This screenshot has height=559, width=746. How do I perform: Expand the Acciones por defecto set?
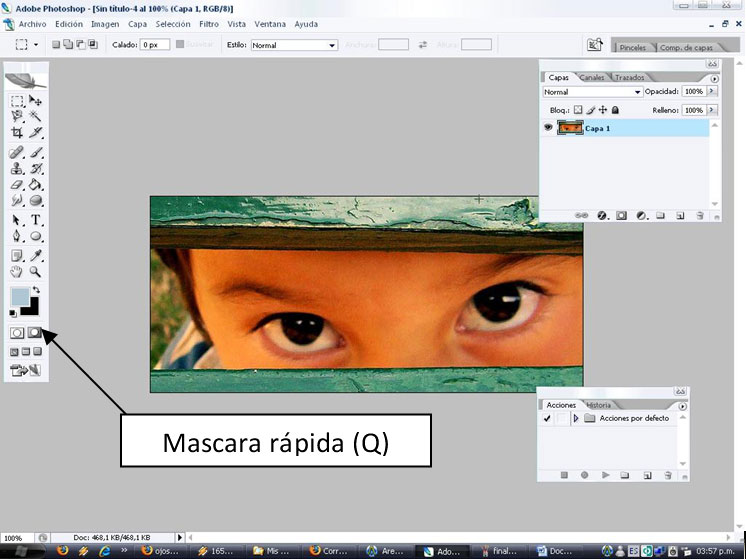[x=576, y=418]
